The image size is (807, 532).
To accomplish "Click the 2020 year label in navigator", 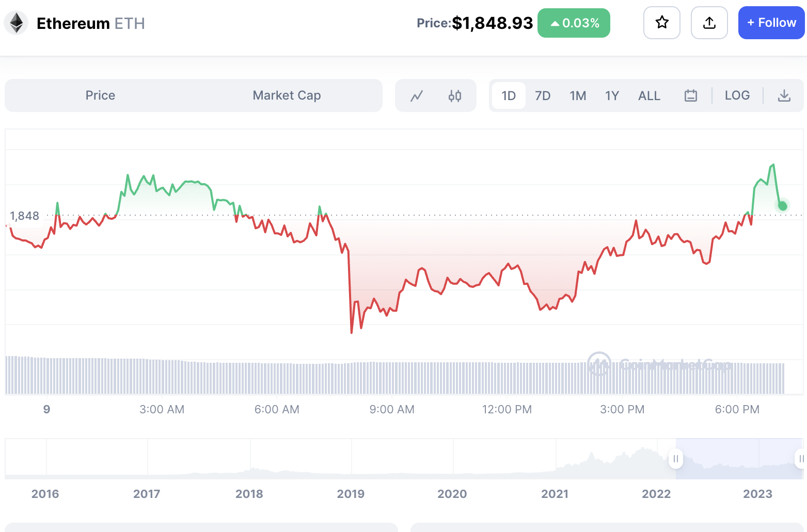I will click(452, 494).
